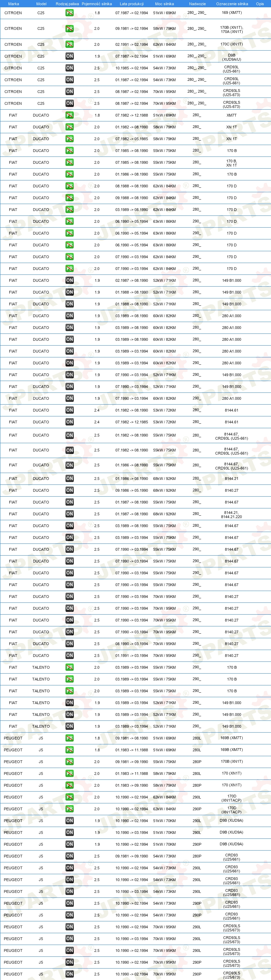271x980 pixels.
Task: Click PB icon in Ducato 09.1988 -> 08.1990 row
Action: [x=70, y=198]
